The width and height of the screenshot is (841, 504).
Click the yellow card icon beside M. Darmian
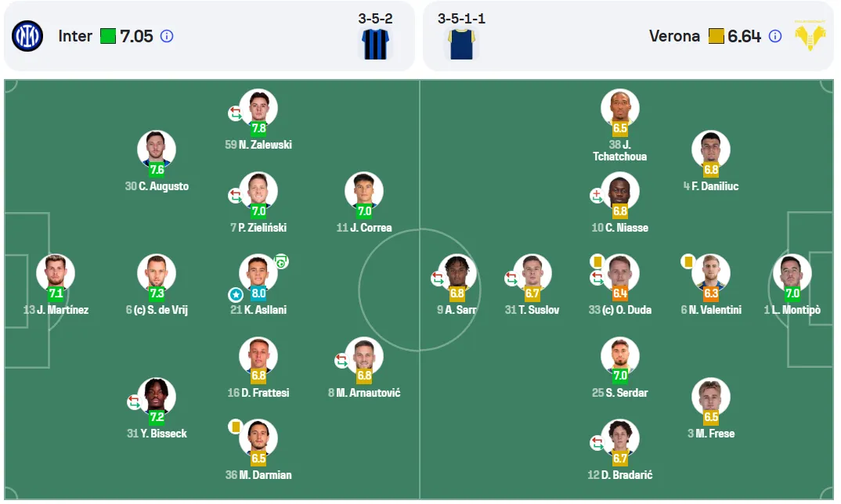click(x=235, y=427)
